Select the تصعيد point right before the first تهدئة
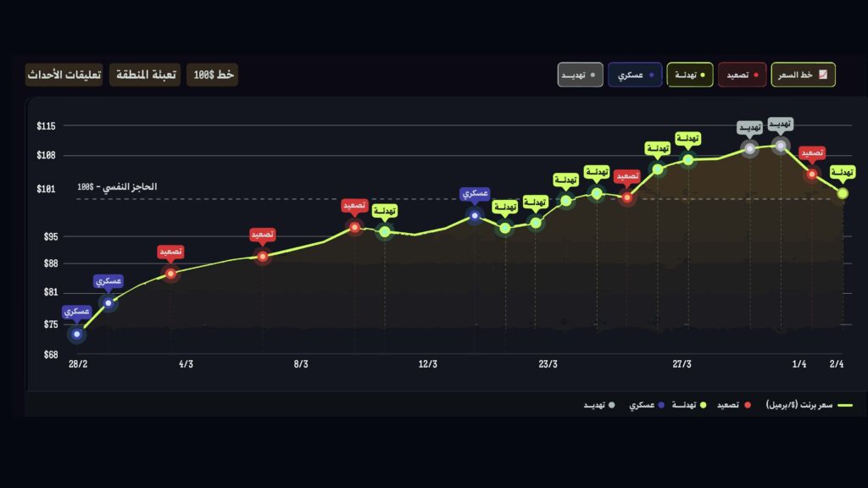The height and width of the screenshot is (488, 868). (355, 227)
